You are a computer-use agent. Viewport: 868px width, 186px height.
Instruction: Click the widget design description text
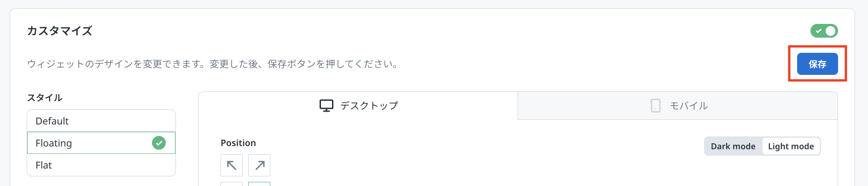(x=213, y=64)
